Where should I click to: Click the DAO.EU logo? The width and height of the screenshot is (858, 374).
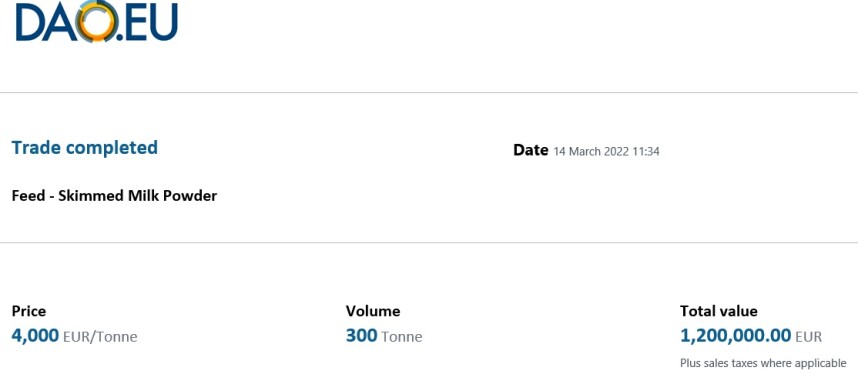coord(97,21)
